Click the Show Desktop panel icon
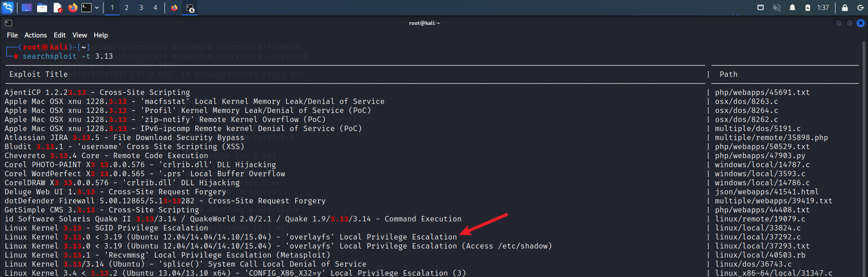 point(27,8)
